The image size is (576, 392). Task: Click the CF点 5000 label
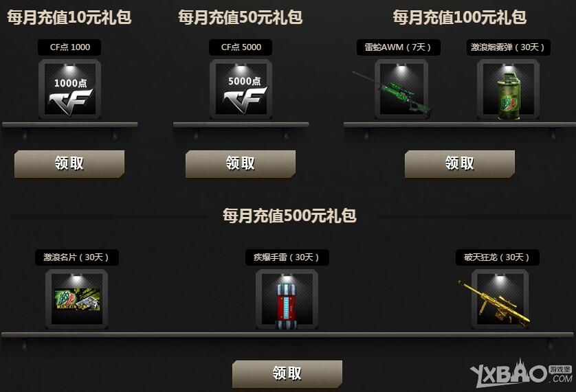coord(241,47)
